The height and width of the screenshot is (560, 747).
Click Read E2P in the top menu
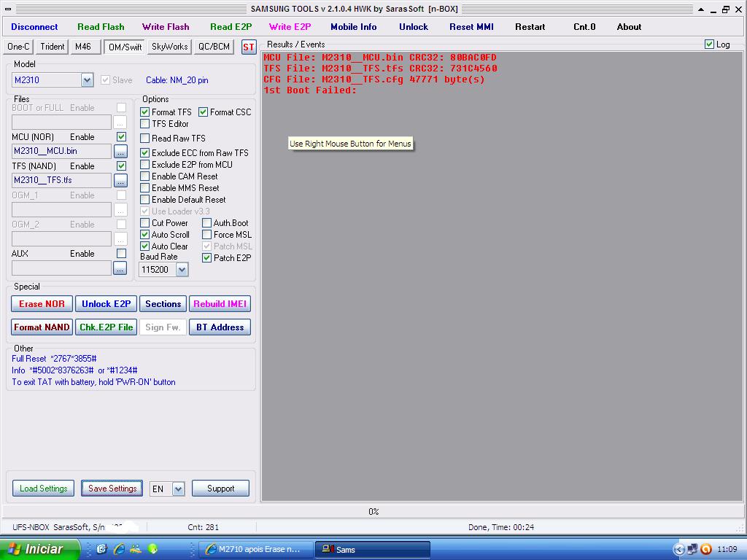pos(231,27)
